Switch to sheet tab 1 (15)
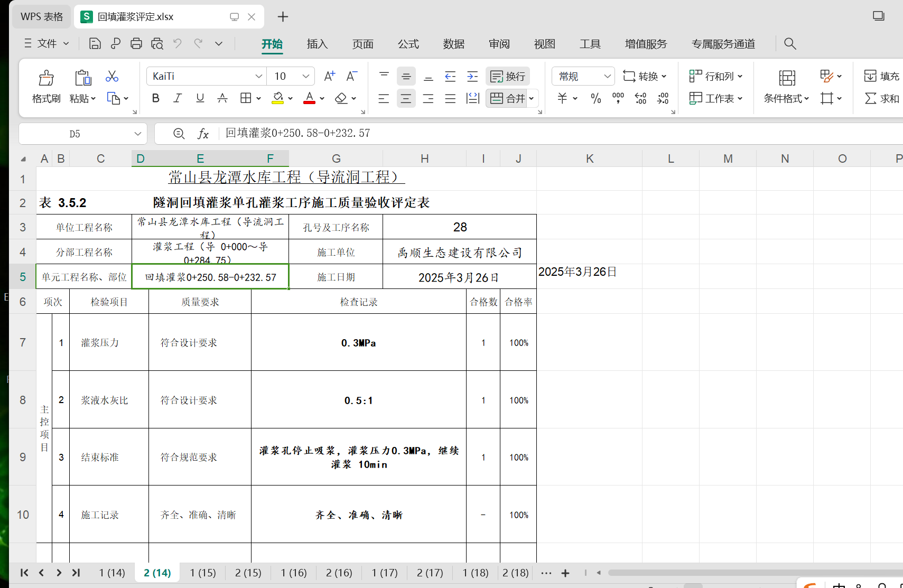Image resolution: width=903 pixels, height=588 pixels. [203, 573]
